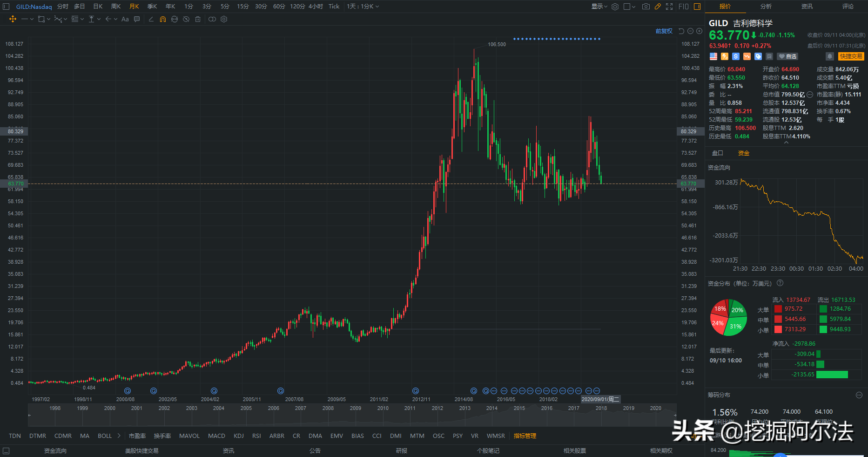Click the US flag market icon
The image size is (868, 457).
coord(713,56)
